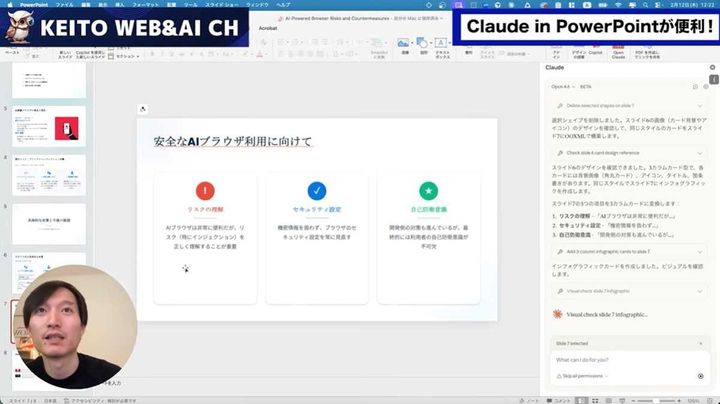Open the Skip all permissions dropdown
This screenshot has width=720, height=404.
582,376
